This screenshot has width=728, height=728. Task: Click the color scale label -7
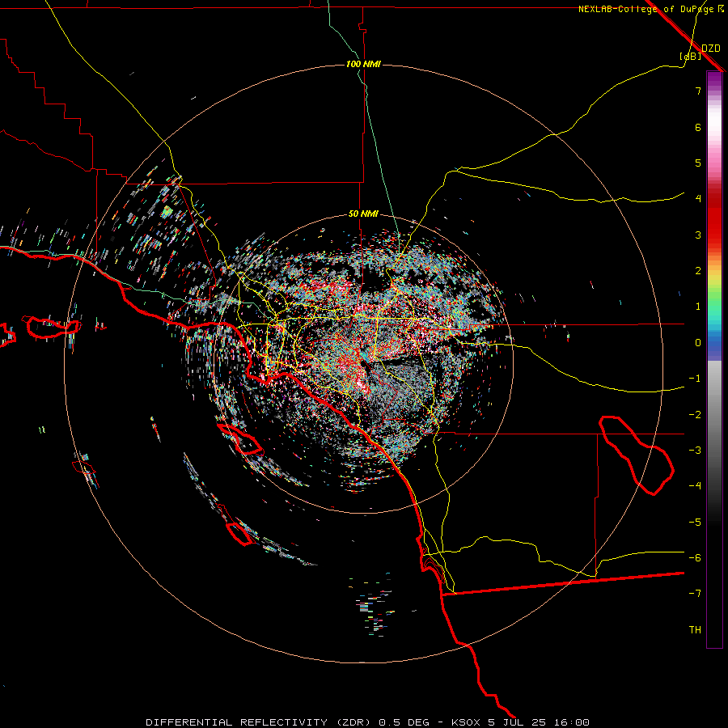695,594
